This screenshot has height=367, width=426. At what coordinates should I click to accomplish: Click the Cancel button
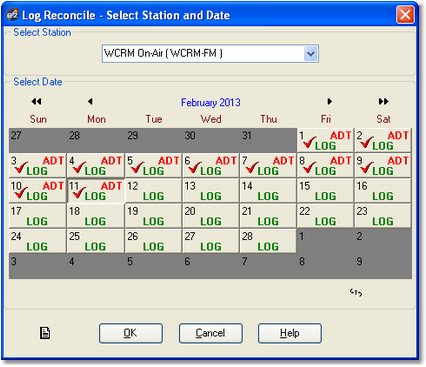click(x=211, y=333)
